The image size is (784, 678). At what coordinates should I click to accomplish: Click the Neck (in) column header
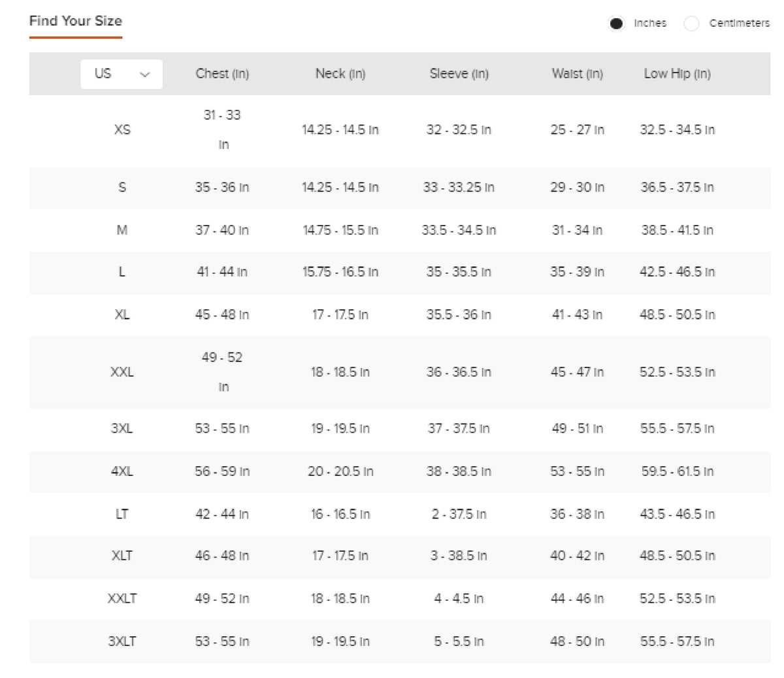[340, 74]
